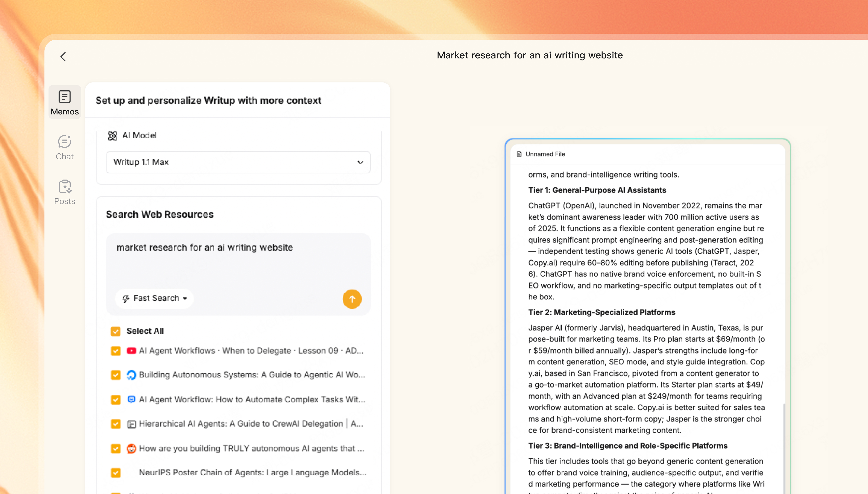Uncheck AI Agent Workflow How to Automate
868x494 pixels.
click(x=116, y=400)
